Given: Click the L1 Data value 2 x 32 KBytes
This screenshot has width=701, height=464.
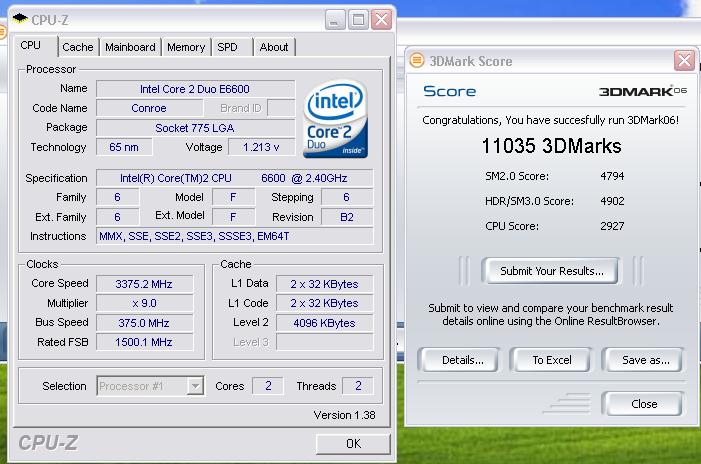Looking at the screenshot, I should point(325,284).
